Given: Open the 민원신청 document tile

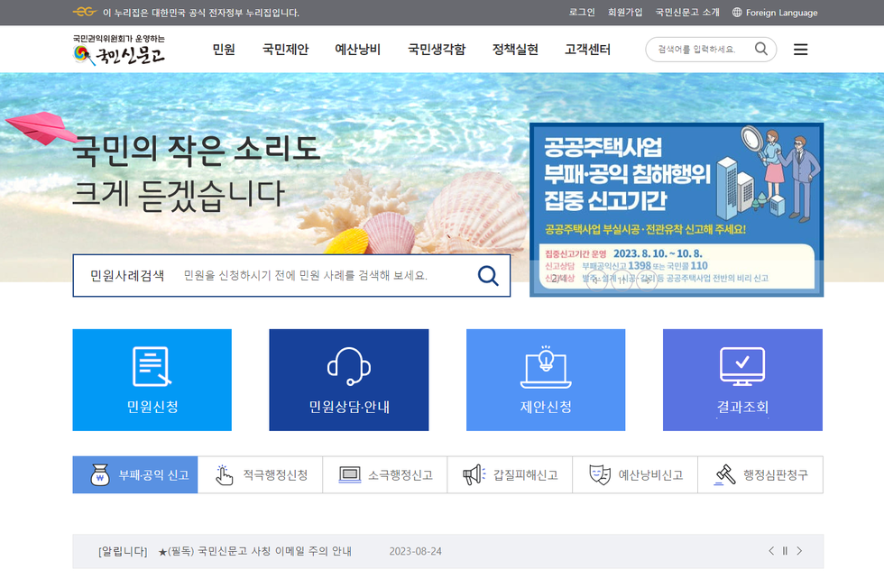Looking at the screenshot, I should 152,380.
